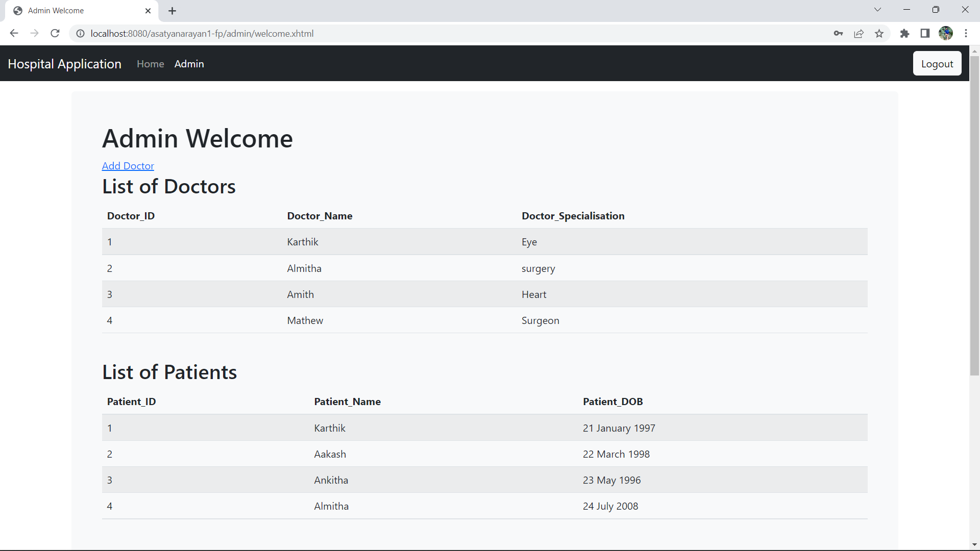This screenshot has width=980, height=551.
Task: Select the Eye specialisation cell
Action: 529,242
